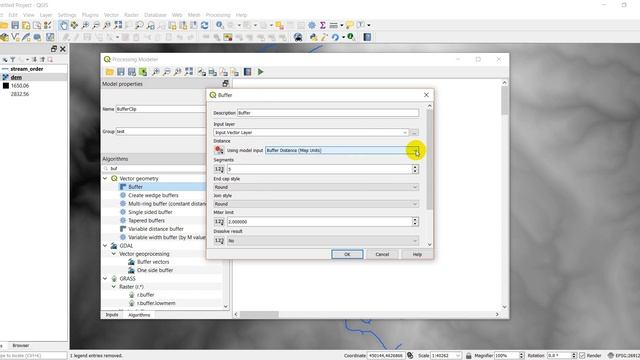The height and width of the screenshot is (360, 640).
Task: Open the Processing Toolbox gear icon
Action: pyautogui.click(x=312, y=25)
